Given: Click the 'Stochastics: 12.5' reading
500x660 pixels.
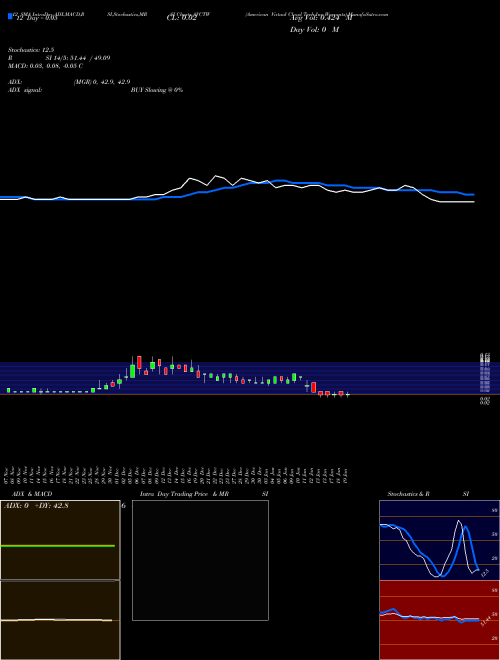Looking at the screenshot, I should (31, 50).
